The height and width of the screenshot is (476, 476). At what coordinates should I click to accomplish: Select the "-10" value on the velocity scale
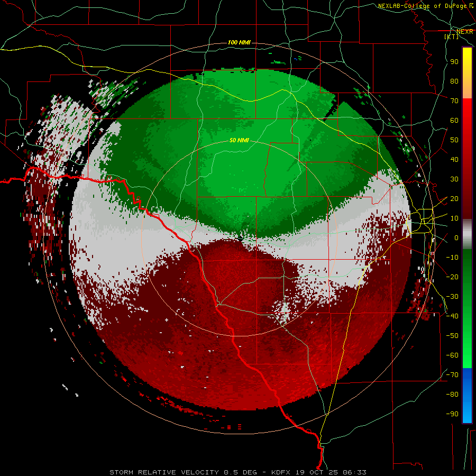[452, 258]
